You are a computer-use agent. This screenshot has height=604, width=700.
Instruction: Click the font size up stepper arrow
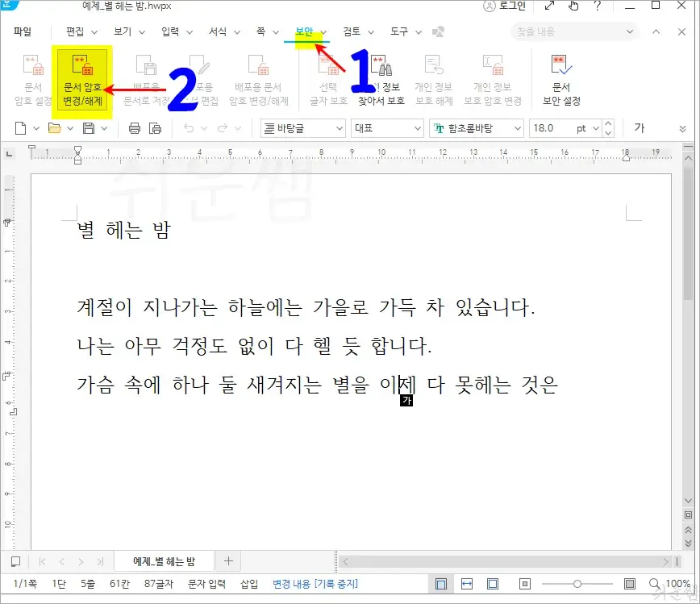pyautogui.click(x=608, y=123)
